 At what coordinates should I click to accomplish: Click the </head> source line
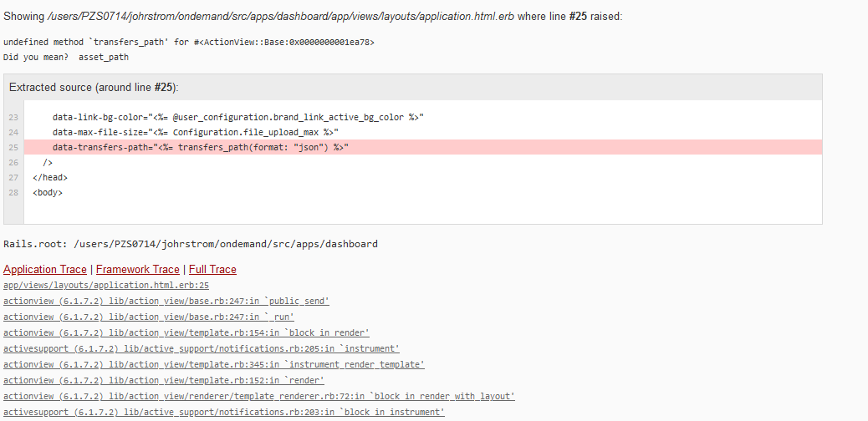pyautogui.click(x=50, y=178)
